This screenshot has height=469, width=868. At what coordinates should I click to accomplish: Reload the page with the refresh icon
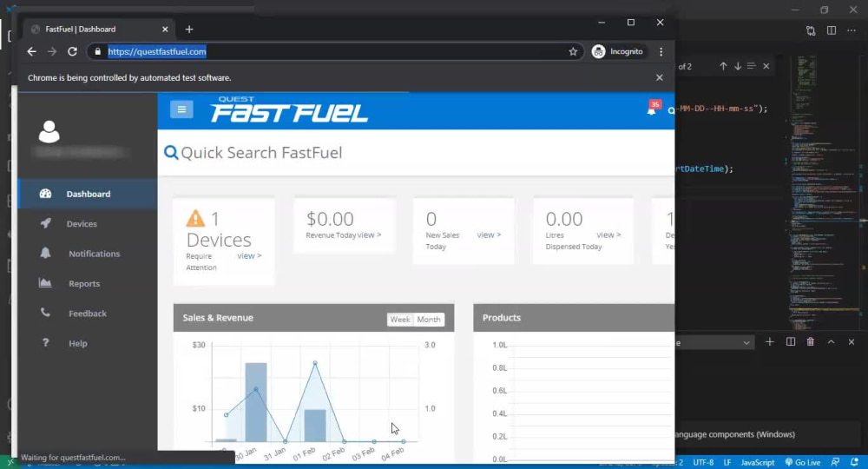coord(73,51)
